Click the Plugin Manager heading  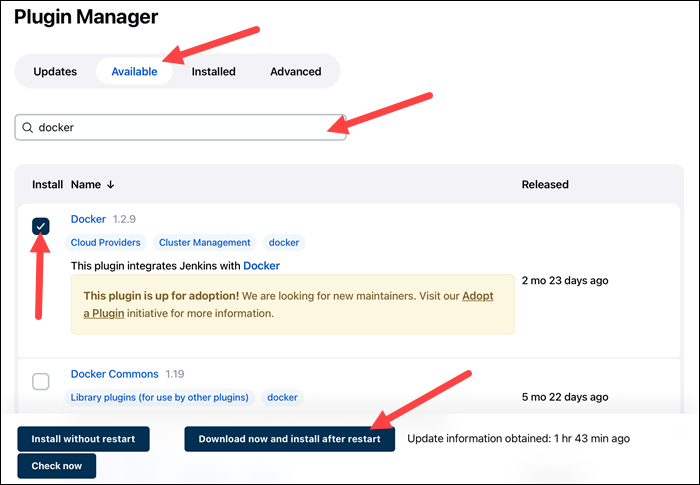point(86,17)
